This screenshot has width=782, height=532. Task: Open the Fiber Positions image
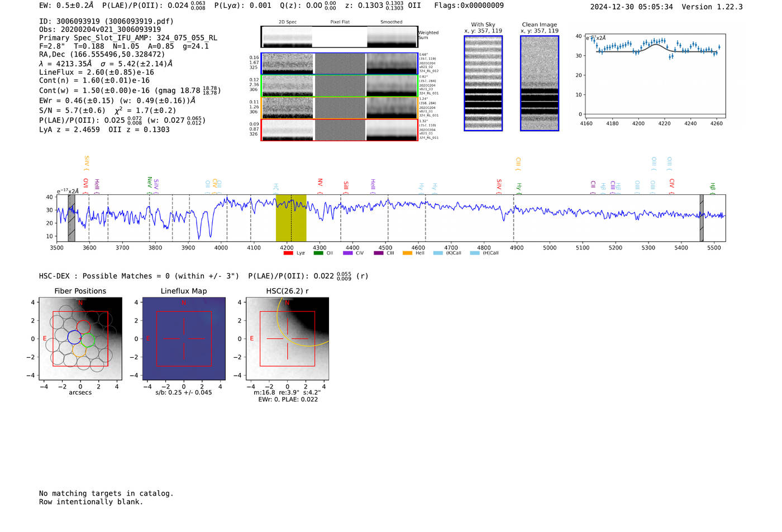coord(80,339)
